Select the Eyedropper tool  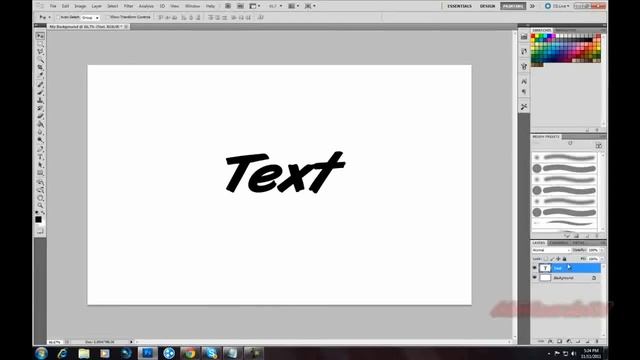click(40, 75)
